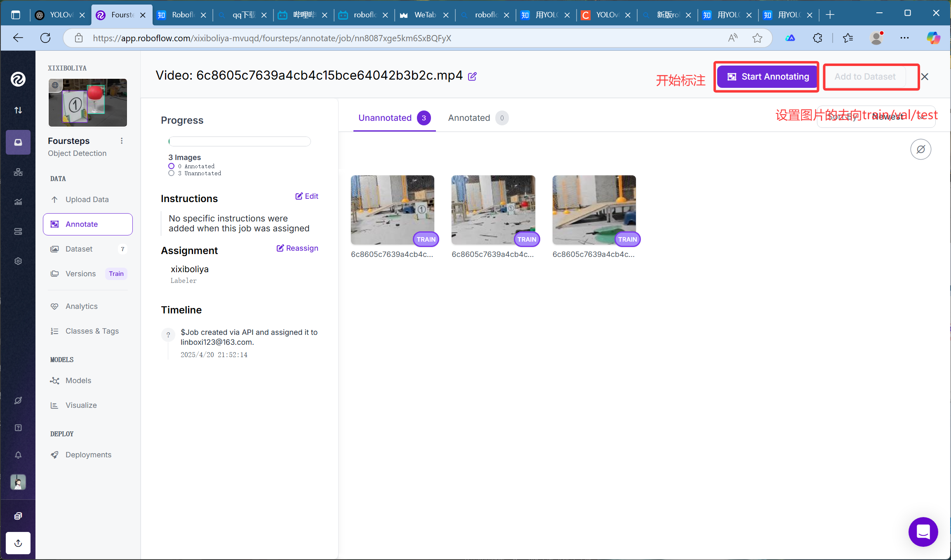
Task: Open the Fourstep project three-dot menu
Action: coord(122,141)
